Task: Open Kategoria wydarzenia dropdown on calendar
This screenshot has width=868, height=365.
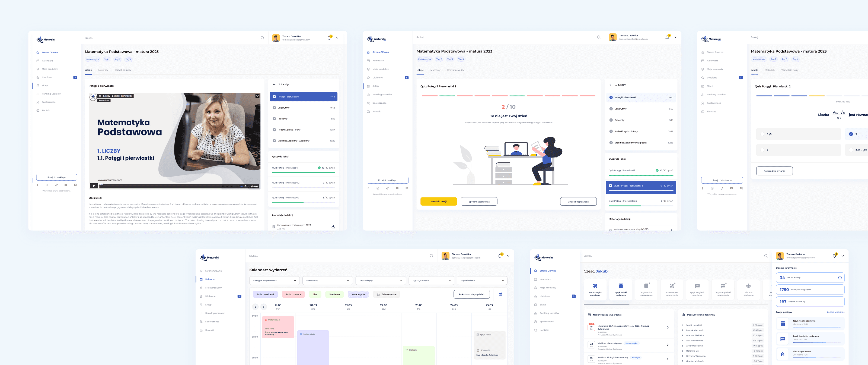Action: 274,280
